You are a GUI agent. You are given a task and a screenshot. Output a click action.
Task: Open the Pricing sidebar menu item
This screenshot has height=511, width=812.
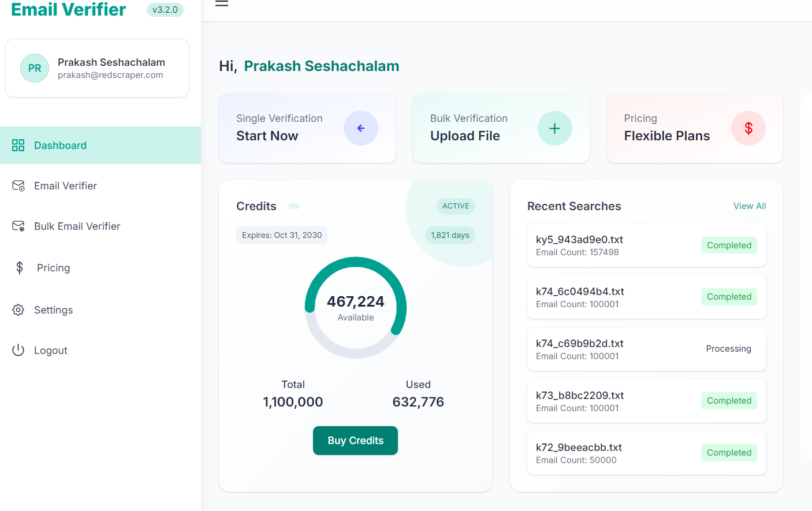click(53, 268)
